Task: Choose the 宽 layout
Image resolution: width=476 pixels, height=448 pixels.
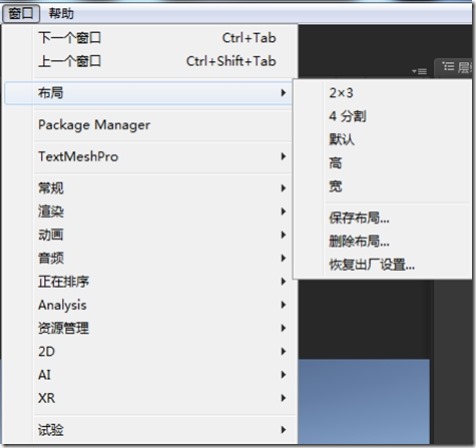Action: coord(383,186)
